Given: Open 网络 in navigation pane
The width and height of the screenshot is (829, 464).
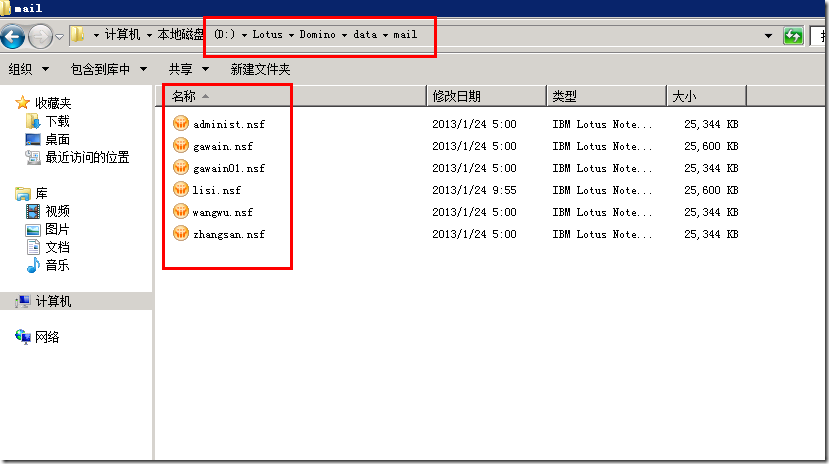Looking at the screenshot, I should 47,337.
